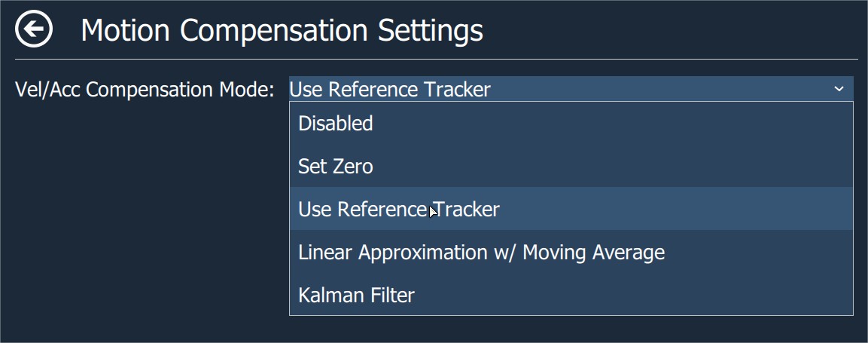Select Use Reference Tracker in the list
Image resolution: width=868 pixels, height=343 pixels.
(398, 209)
